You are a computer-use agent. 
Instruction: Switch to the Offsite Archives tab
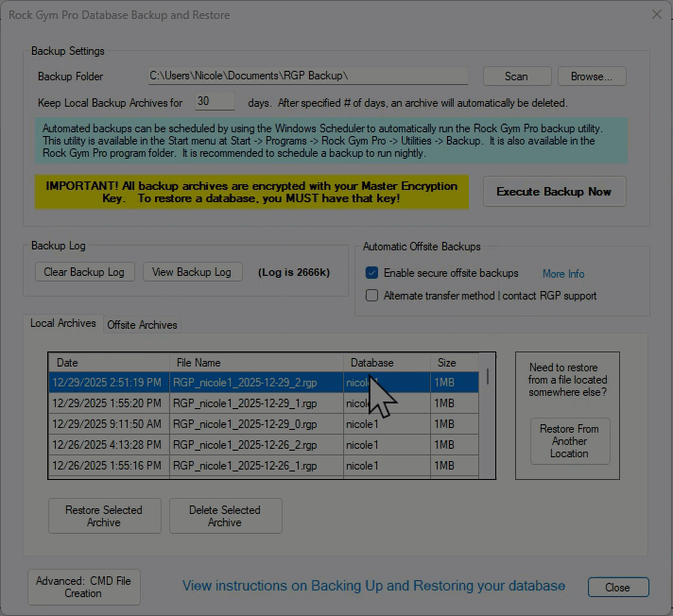(x=142, y=325)
